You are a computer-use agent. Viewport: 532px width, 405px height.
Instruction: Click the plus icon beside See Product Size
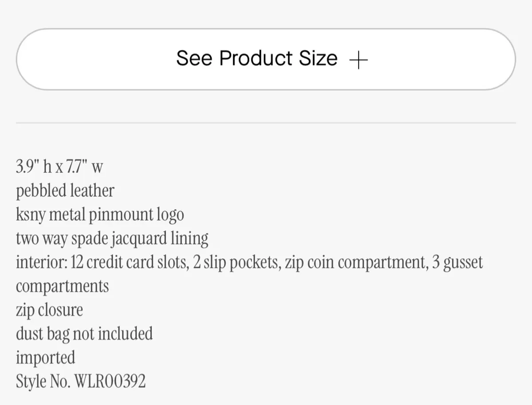359,59
